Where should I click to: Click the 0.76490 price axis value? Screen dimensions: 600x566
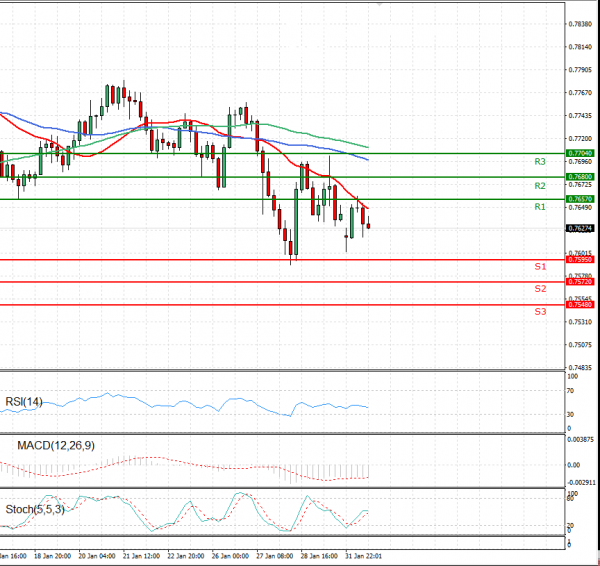[x=580, y=207]
